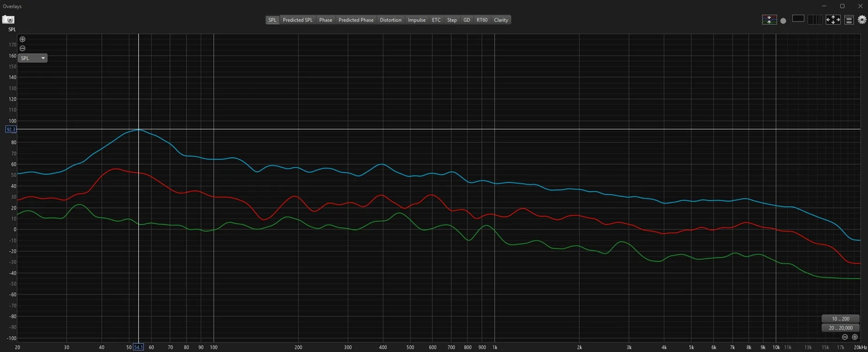Open the SPL axis type dropdown
This screenshot has height=352, width=868.
pyautogui.click(x=32, y=58)
